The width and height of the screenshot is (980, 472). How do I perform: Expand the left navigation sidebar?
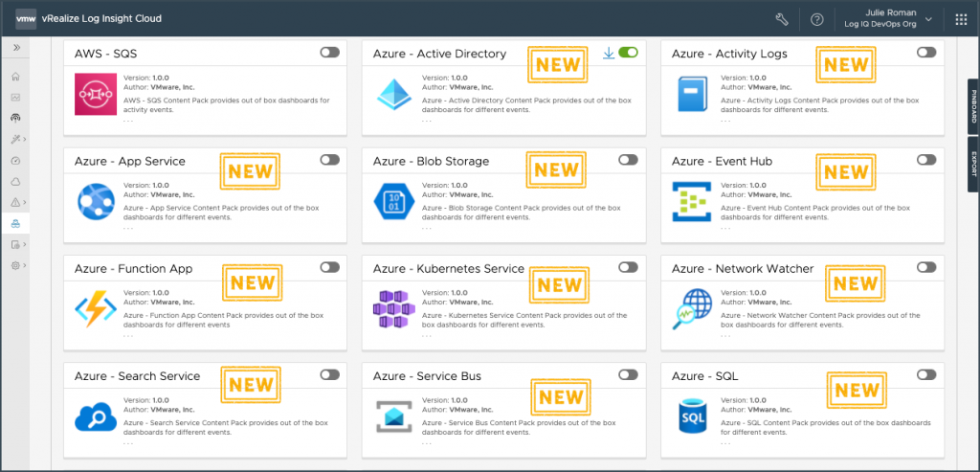[x=15, y=47]
